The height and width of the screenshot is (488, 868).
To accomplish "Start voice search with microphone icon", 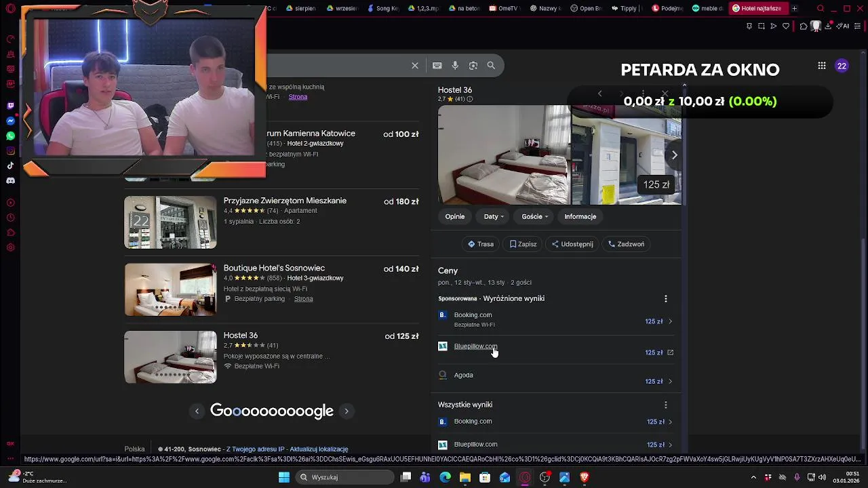I will point(455,66).
